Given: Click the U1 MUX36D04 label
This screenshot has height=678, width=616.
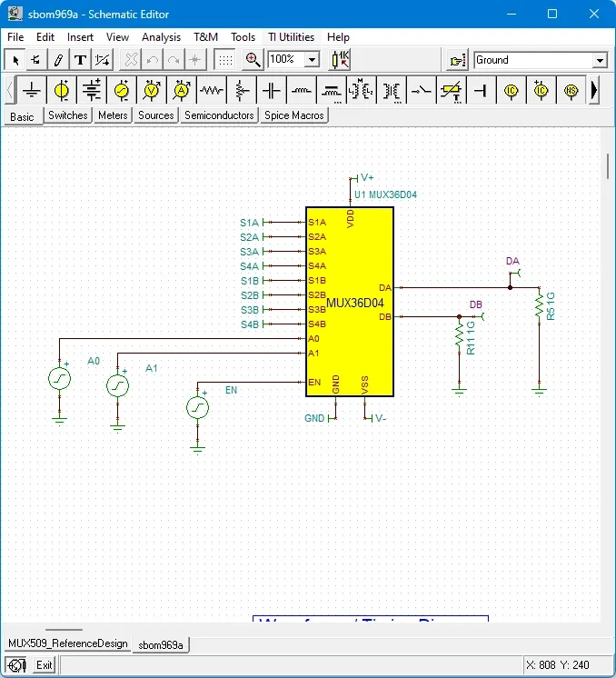Looking at the screenshot, I should tap(385, 194).
